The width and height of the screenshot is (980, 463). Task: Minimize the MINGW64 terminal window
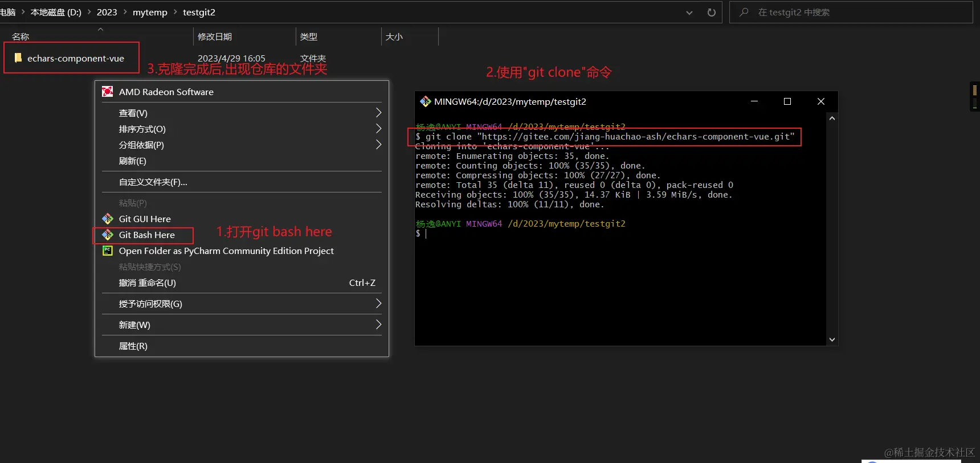(754, 101)
